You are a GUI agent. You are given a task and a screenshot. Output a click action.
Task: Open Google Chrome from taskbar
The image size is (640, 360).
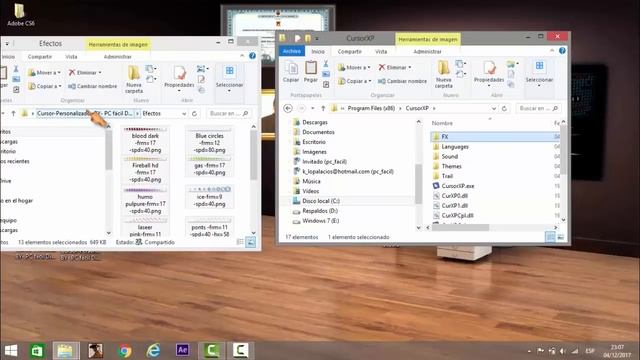coord(124,350)
